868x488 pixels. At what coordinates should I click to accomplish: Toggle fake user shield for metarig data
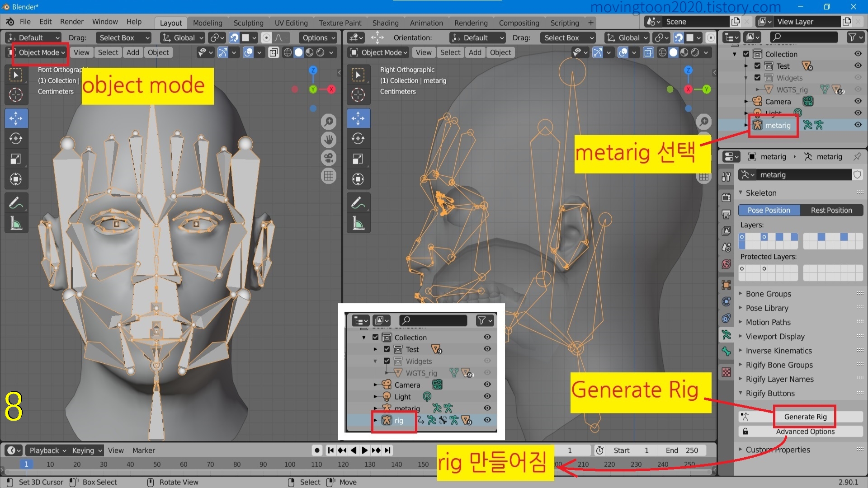[857, 174]
